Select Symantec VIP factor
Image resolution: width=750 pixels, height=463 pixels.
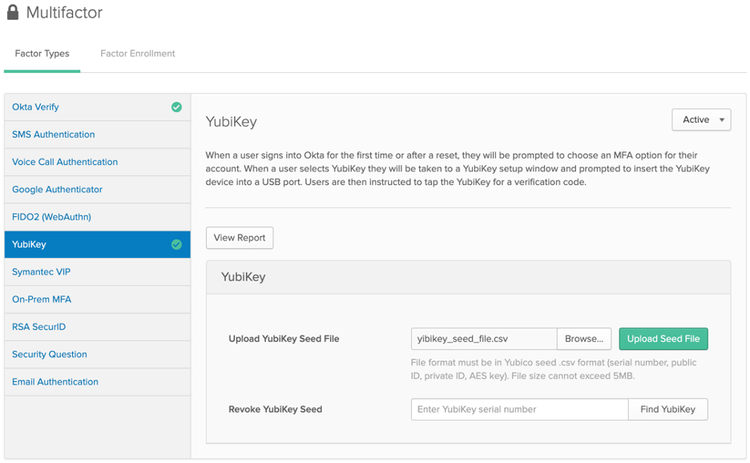pos(43,272)
